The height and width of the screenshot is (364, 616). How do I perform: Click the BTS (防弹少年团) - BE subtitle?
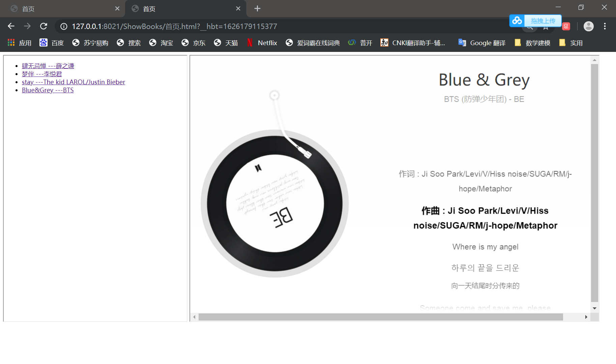click(x=484, y=99)
